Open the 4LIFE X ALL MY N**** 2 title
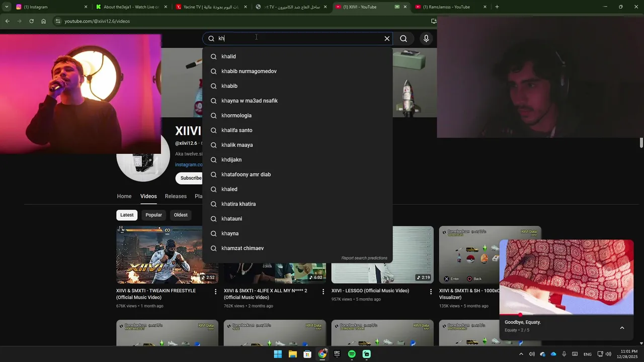The height and width of the screenshot is (362, 644). [x=265, y=294]
